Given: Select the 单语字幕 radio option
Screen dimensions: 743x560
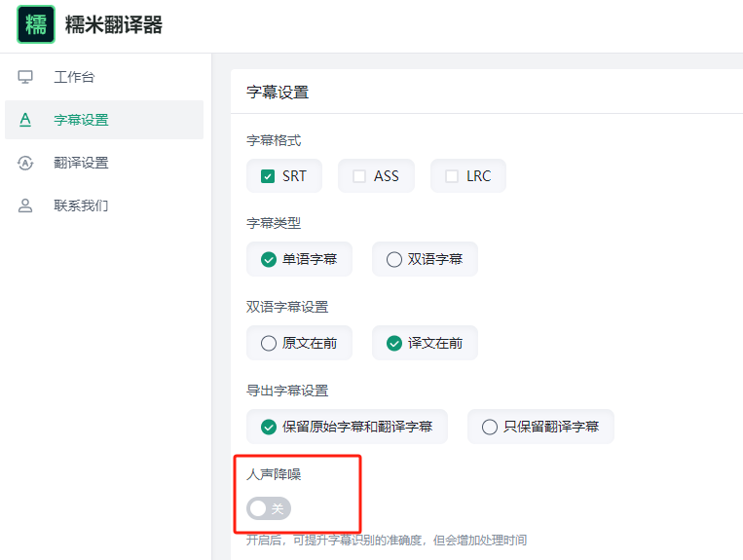Looking at the screenshot, I should pos(269,259).
